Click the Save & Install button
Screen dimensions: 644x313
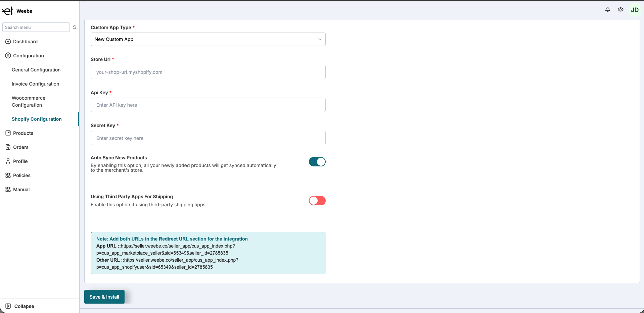click(x=104, y=297)
